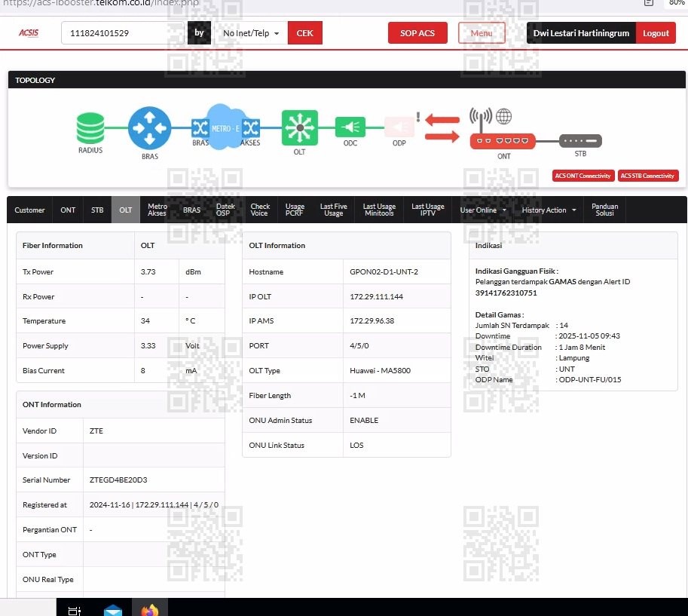Open the Metro Akses tab

coord(157,210)
